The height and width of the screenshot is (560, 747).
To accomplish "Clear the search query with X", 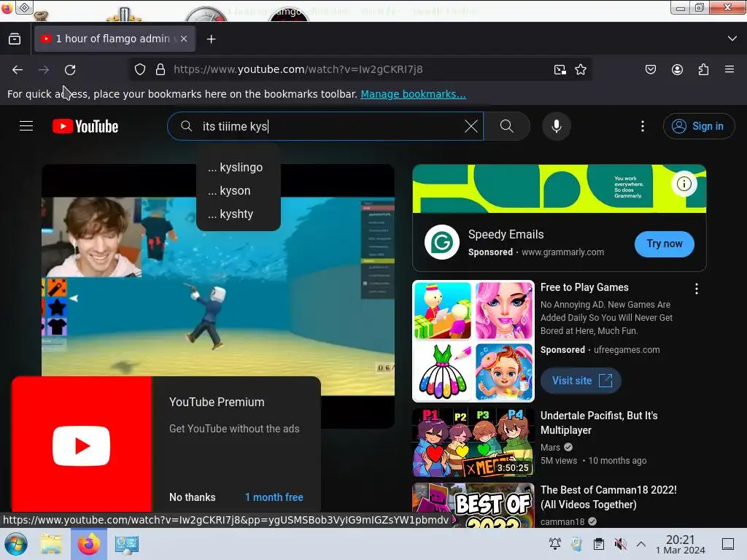I will 471,126.
